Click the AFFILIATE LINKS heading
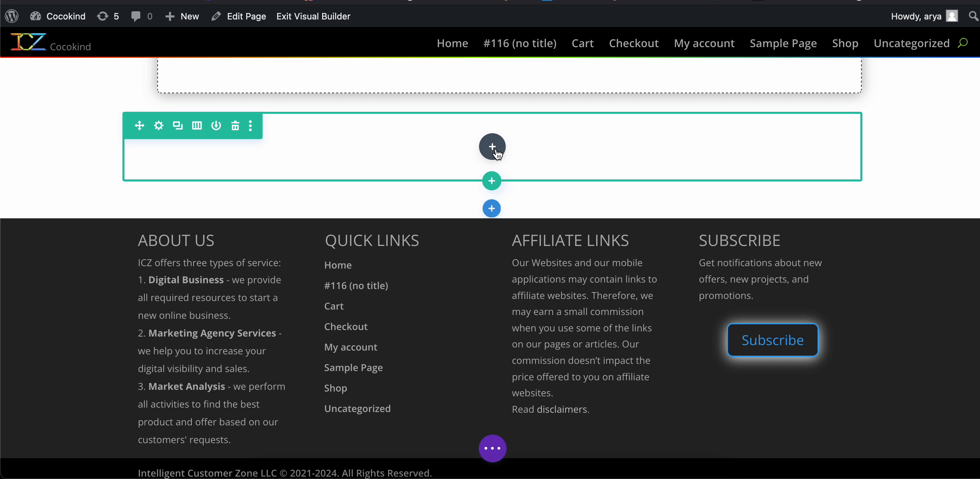The height and width of the screenshot is (479, 980). (570, 241)
